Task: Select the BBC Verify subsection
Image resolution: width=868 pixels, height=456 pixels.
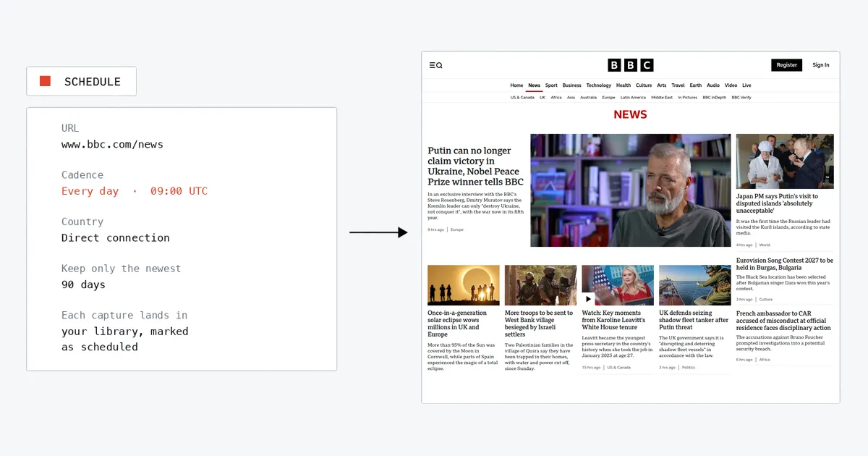Action: point(741,97)
